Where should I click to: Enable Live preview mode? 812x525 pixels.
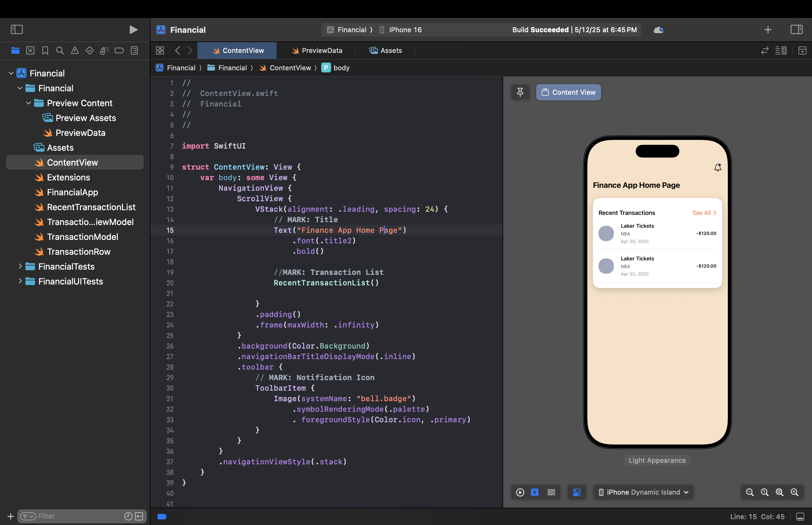tap(520, 492)
